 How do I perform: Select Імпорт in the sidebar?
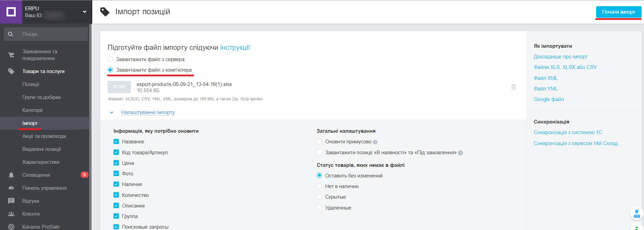(30, 123)
